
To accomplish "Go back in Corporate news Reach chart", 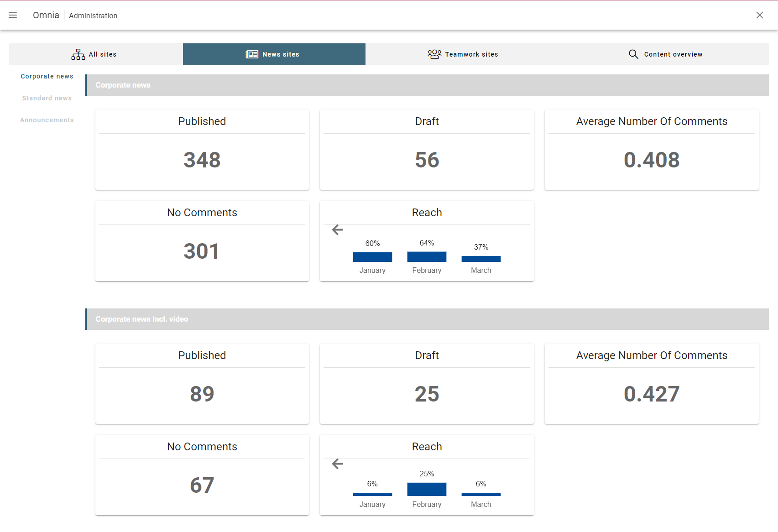I will pyautogui.click(x=338, y=229).
